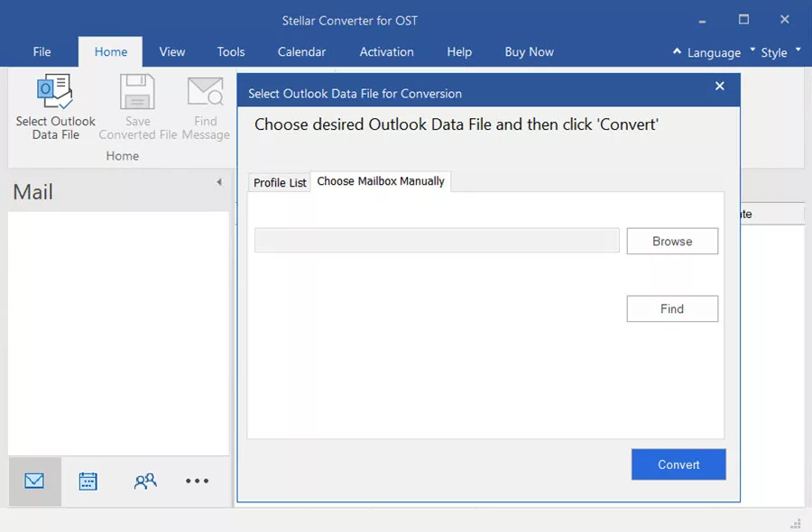The width and height of the screenshot is (812, 532).
Task: Open the Contacts people icon
Action: pos(145,482)
